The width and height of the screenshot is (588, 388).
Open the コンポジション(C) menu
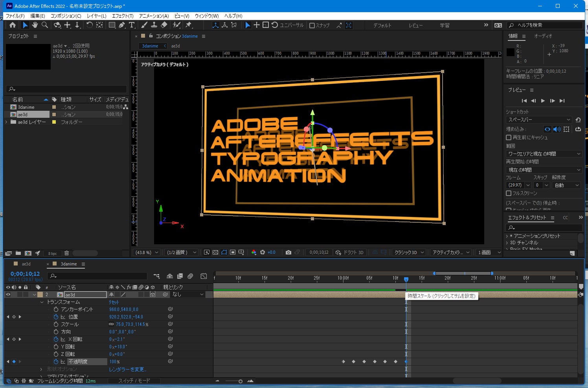pyautogui.click(x=66, y=16)
